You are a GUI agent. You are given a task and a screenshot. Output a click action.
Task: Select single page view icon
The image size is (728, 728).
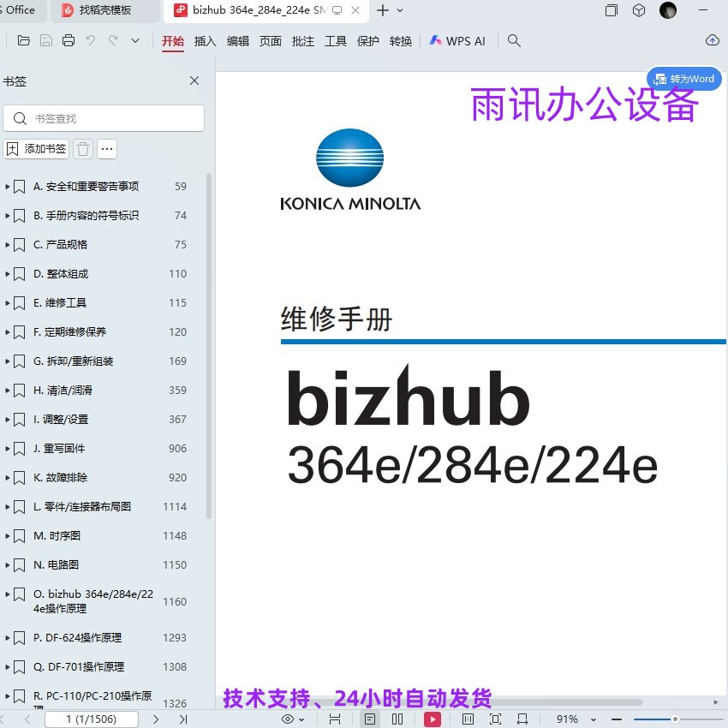coord(370,719)
